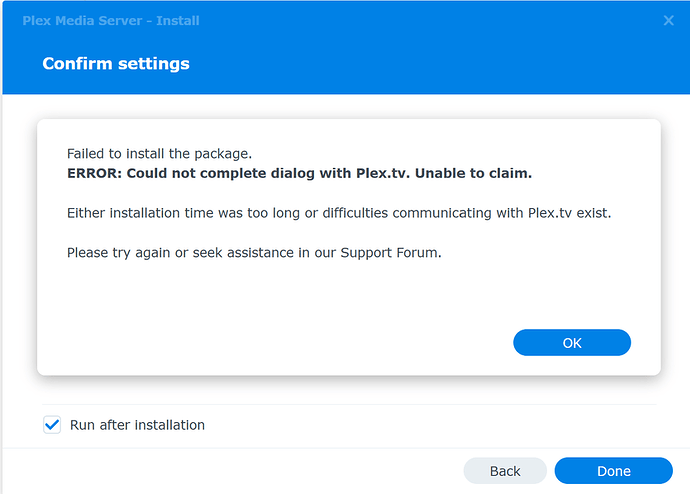The width and height of the screenshot is (690, 494).
Task: Click the OK button in error dialog
Action: (x=571, y=343)
